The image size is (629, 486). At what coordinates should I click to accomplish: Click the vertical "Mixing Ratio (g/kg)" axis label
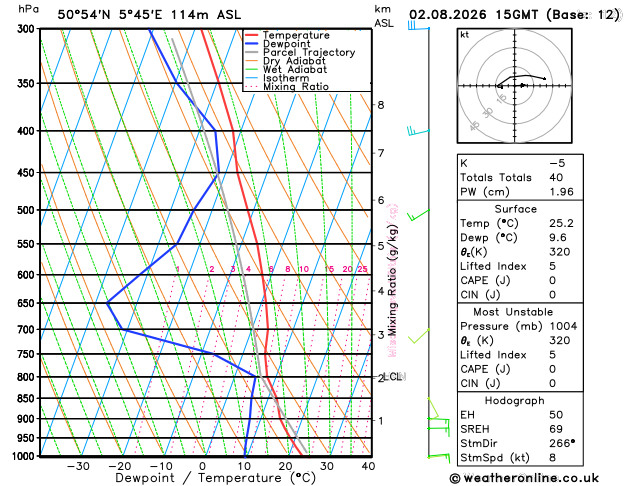[x=392, y=280]
